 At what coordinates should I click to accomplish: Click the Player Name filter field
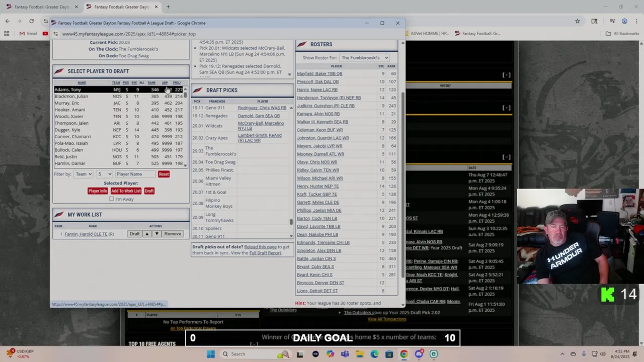(135, 174)
